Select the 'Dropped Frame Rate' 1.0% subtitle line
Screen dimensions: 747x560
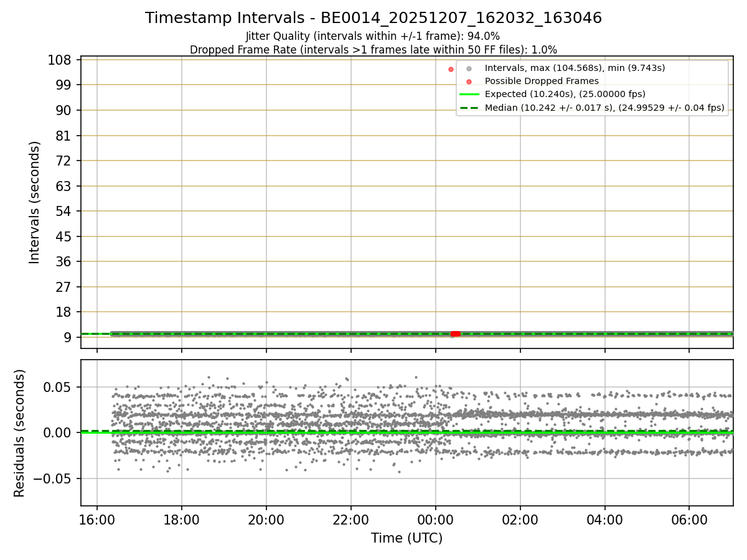(x=374, y=50)
